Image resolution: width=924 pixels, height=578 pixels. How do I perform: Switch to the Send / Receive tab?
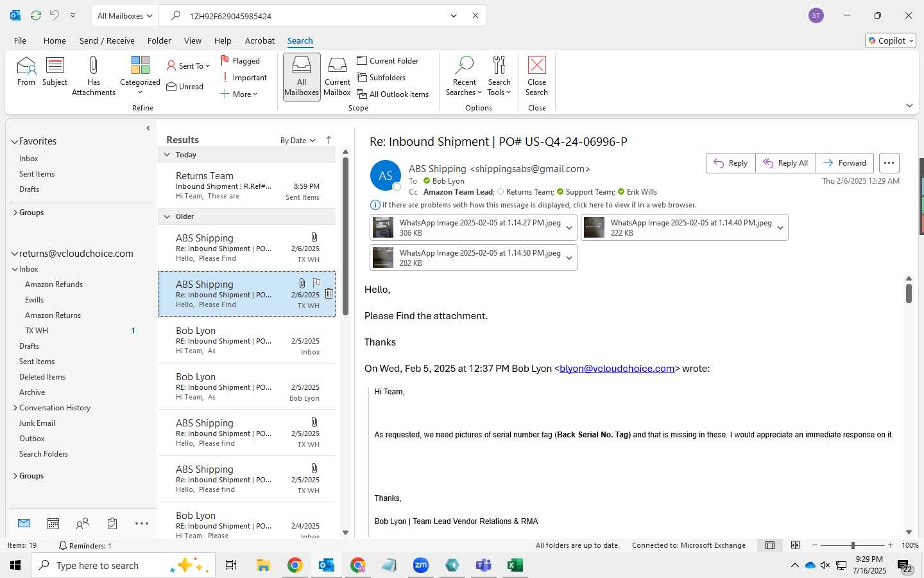[107, 40]
